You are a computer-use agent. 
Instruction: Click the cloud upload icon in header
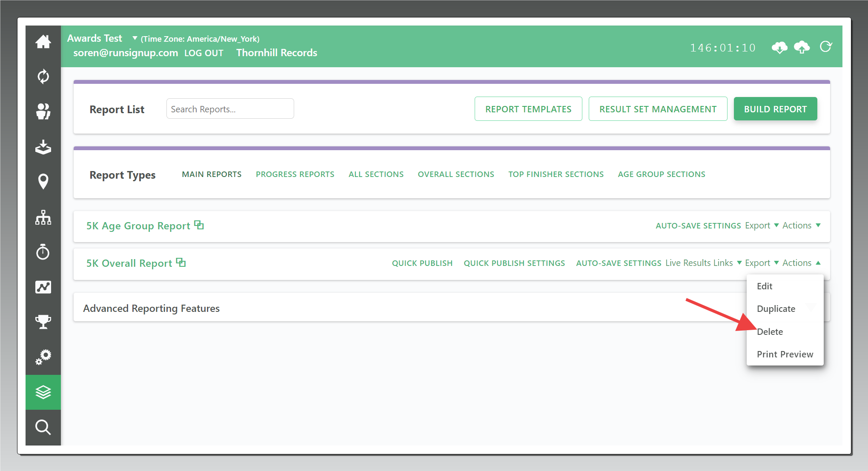[x=802, y=47]
